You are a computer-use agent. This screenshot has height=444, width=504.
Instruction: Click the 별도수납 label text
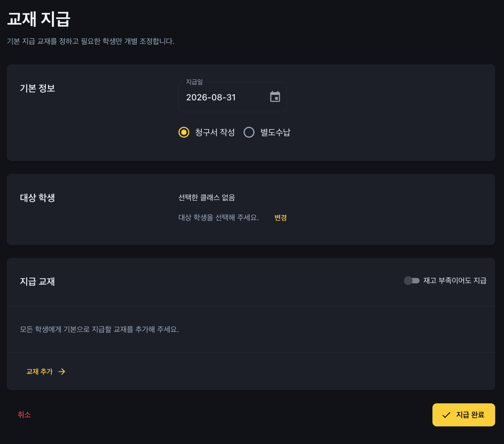pyautogui.click(x=275, y=132)
